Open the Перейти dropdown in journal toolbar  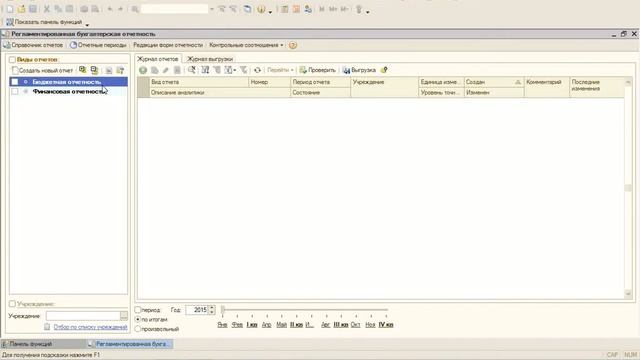(280, 70)
